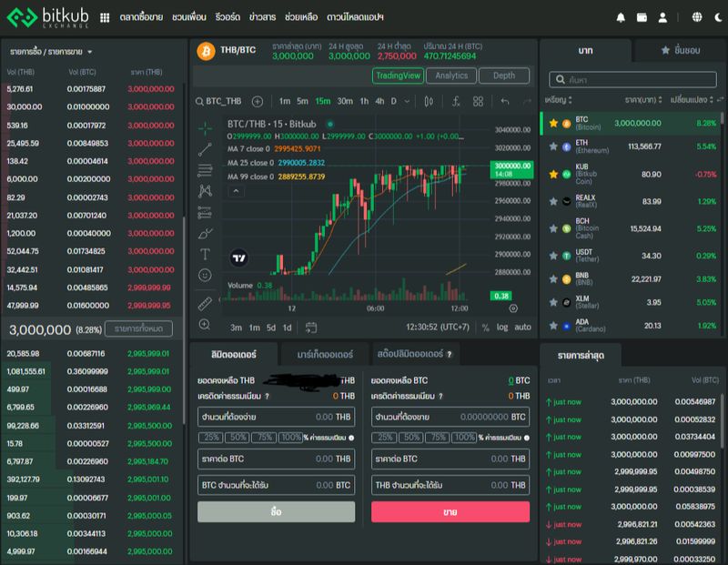Screen dimensions: 728x565
Task: Open indicators with the fx icon
Action: (456, 101)
